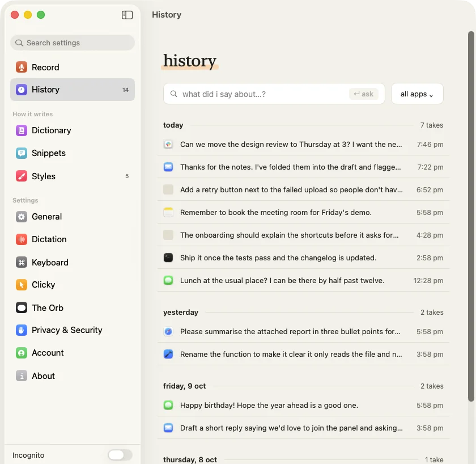Image resolution: width=476 pixels, height=464 pixels.
Task: Go to the Dictionary page
Action: 73,130
